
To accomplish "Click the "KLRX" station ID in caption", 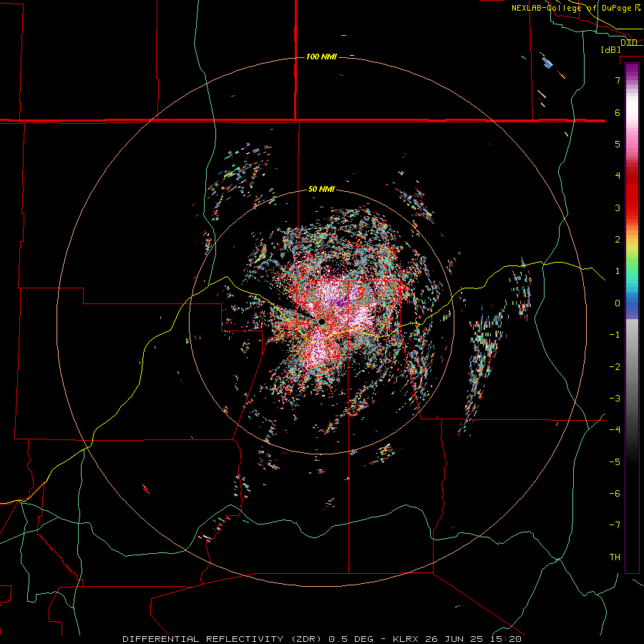I will (406, 639).
